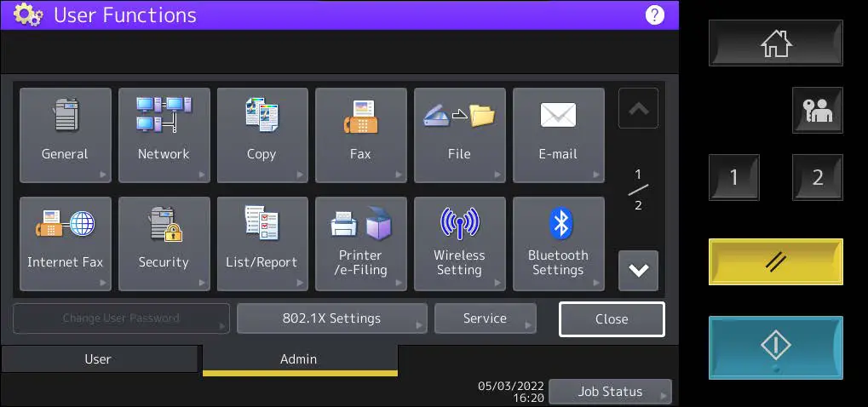Open the Network settings tile
This screenshot has width=868, height=407.
click(x=164, y=135)
